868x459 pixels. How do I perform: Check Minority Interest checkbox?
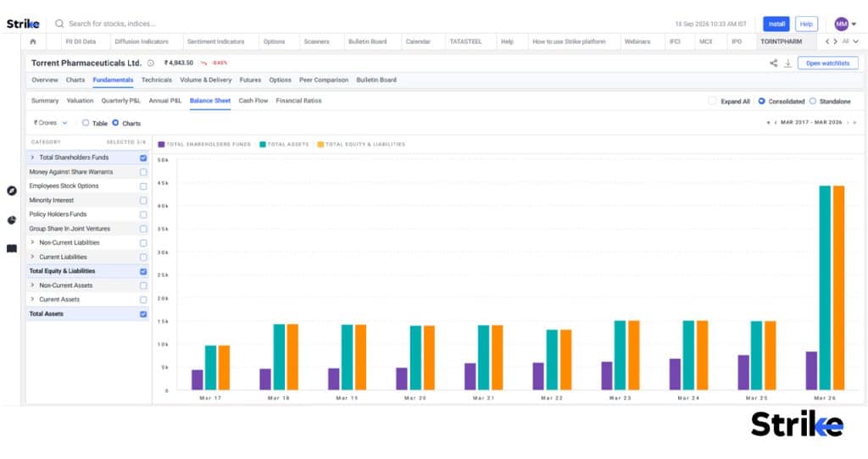(143, 200)
